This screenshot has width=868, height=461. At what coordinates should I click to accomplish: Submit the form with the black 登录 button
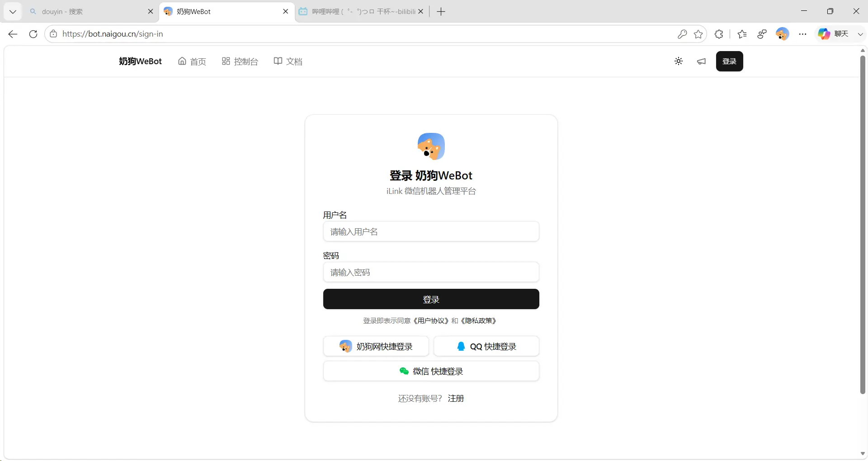pyautogui.click(x=431, y=299)
